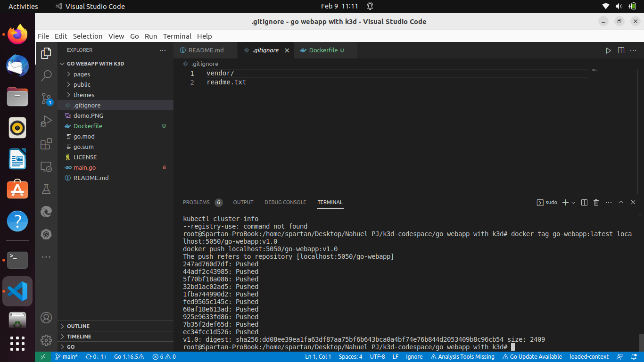Screen dimensions: 644x362
Task: Open notifications bell in status bar
Action: 633,357
